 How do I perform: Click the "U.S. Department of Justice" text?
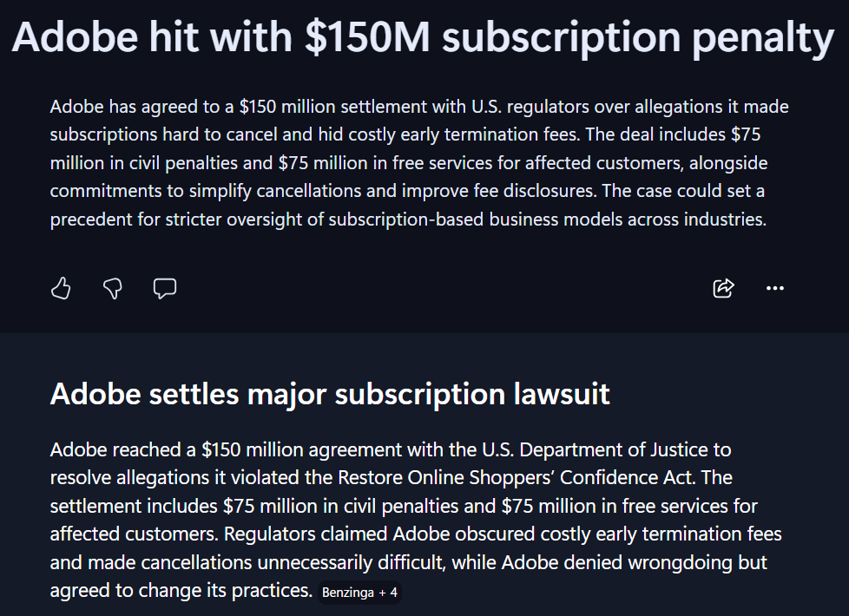coord(605,449)
